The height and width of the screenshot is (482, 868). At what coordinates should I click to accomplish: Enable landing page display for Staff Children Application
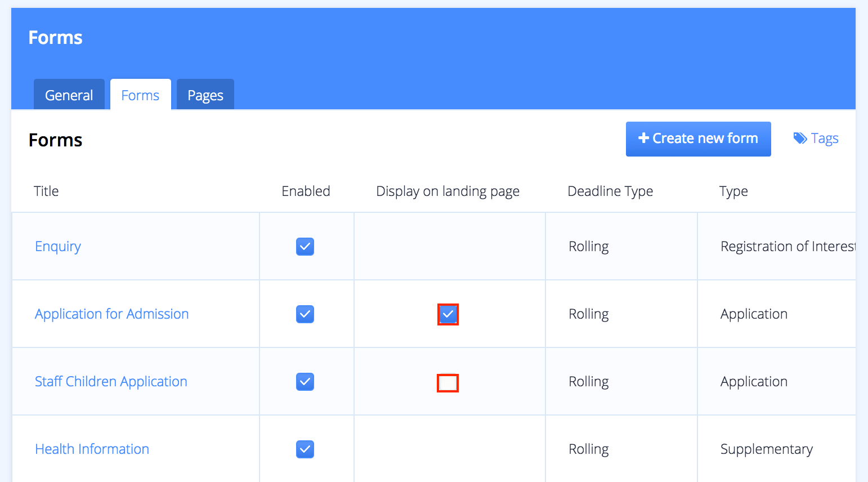pos(448,383)
